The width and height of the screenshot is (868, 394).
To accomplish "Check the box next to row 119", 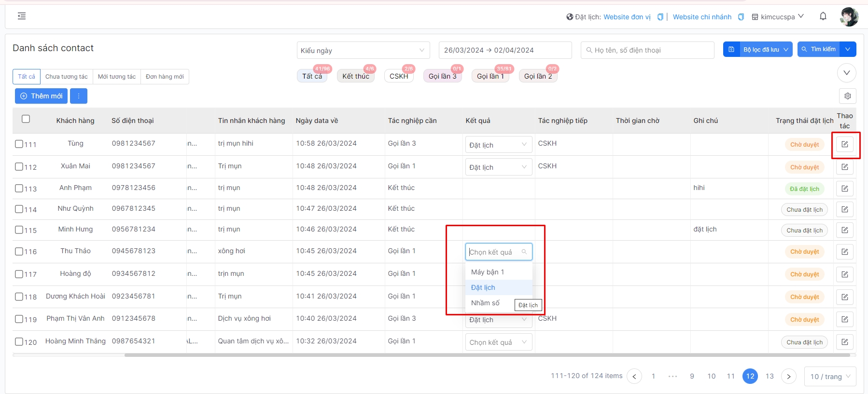I will click(x=19, y=319).
